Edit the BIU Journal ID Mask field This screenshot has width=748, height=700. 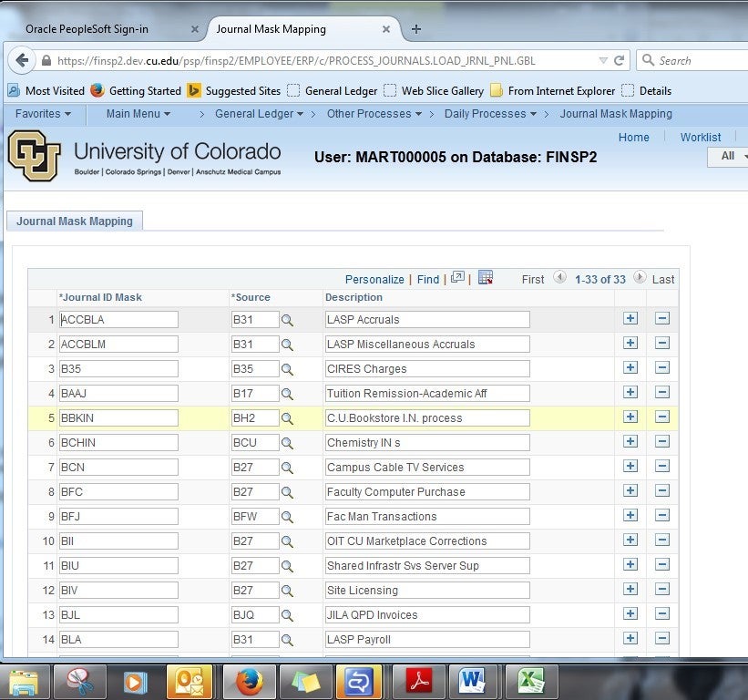click(118, 565)
